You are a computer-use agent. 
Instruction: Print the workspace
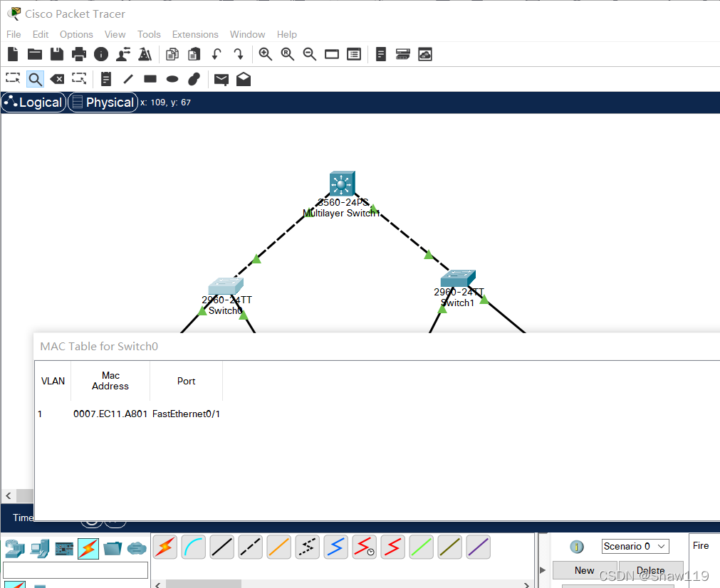click(79, 54)
